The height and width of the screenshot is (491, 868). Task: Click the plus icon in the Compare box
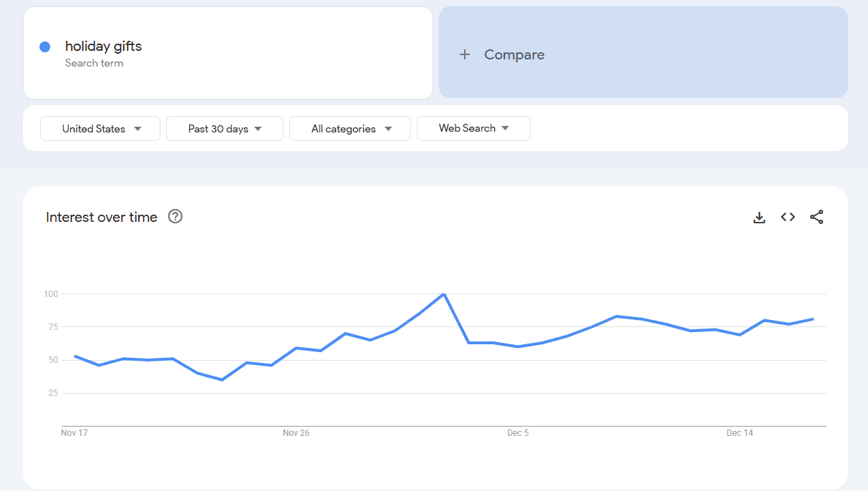point(465,54)
